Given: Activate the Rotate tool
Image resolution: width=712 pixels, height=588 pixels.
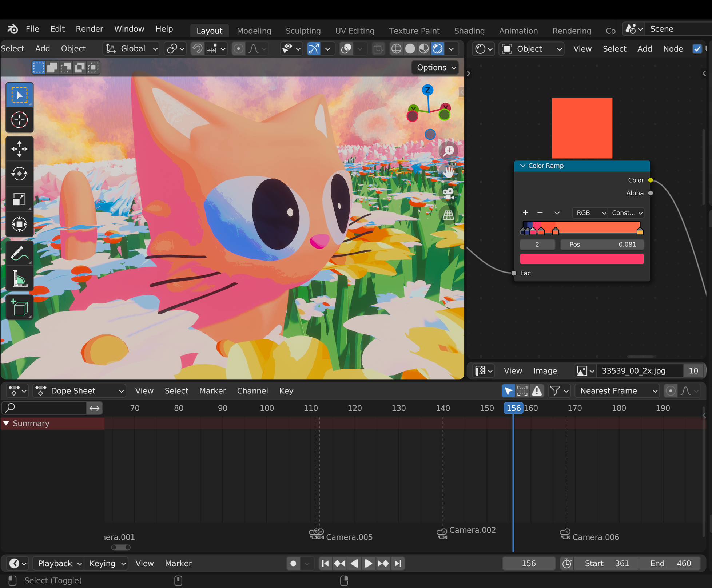Looking at the screenshot, I should [19, 174].
